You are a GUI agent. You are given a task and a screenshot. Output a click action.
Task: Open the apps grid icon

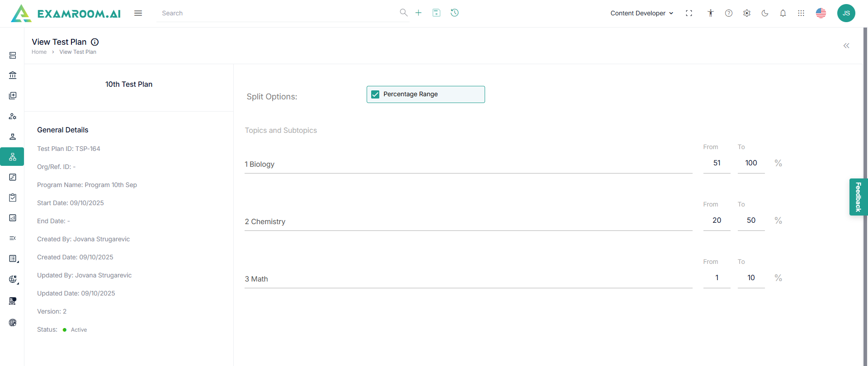coord(801,13)
